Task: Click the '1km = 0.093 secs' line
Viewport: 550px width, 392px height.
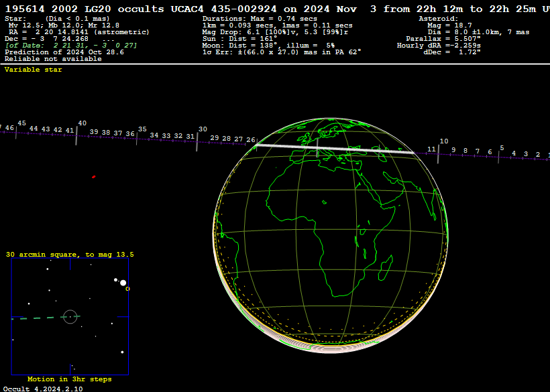Action: pyautogui.click(x=278, y=25)
